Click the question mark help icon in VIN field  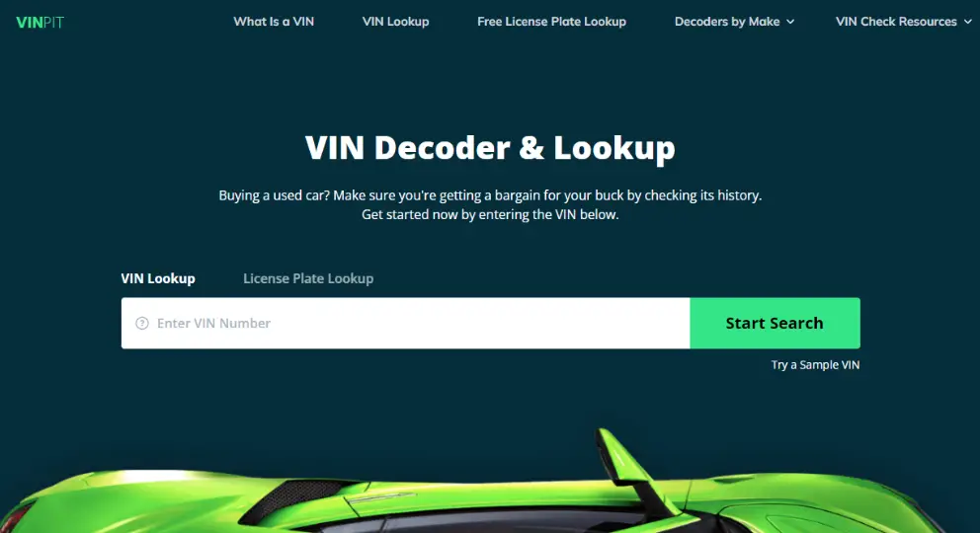tap(142, 324)
